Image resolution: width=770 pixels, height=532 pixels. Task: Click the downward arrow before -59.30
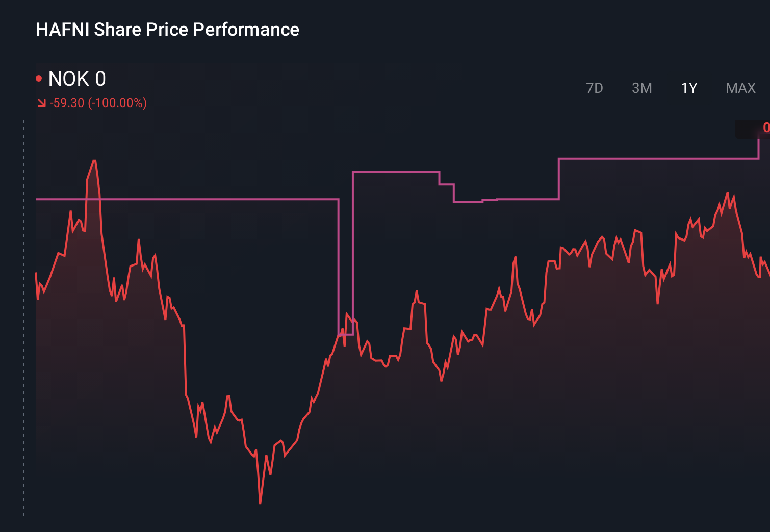coord(41,102)
